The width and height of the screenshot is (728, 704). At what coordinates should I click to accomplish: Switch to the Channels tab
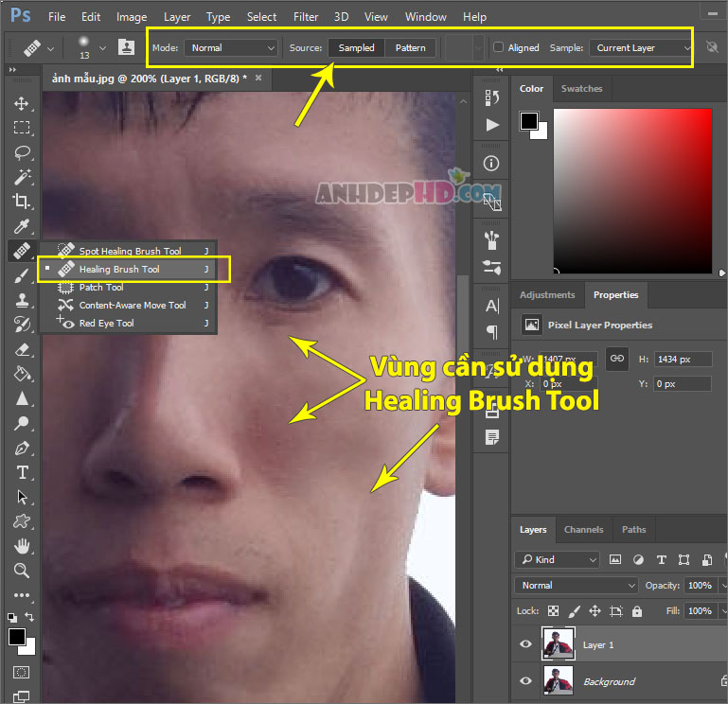tap(583, 530)
